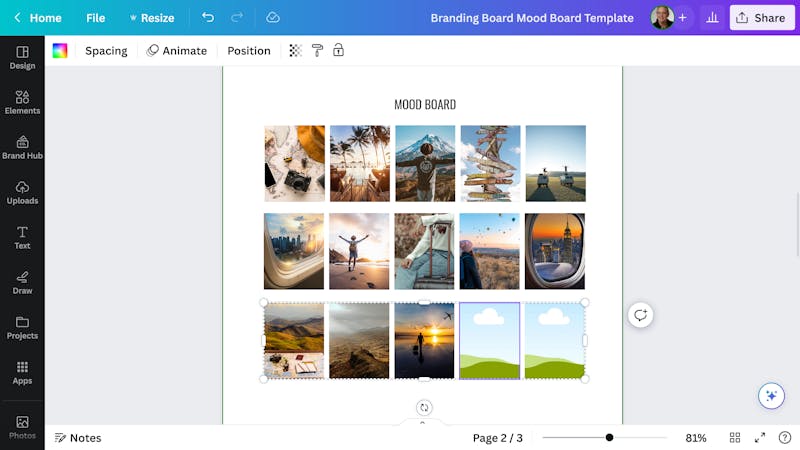Open the transparency checkerboard tool

(x=295, y=50)
